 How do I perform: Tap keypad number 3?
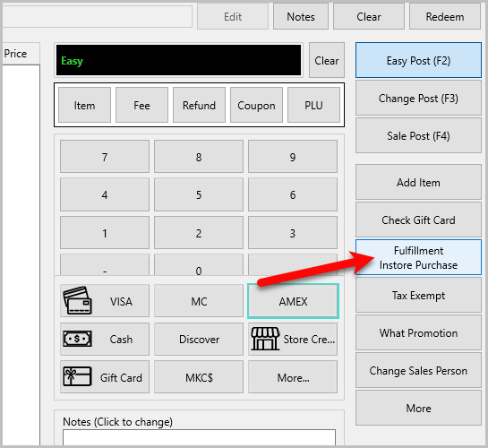[x=293, y=233]
